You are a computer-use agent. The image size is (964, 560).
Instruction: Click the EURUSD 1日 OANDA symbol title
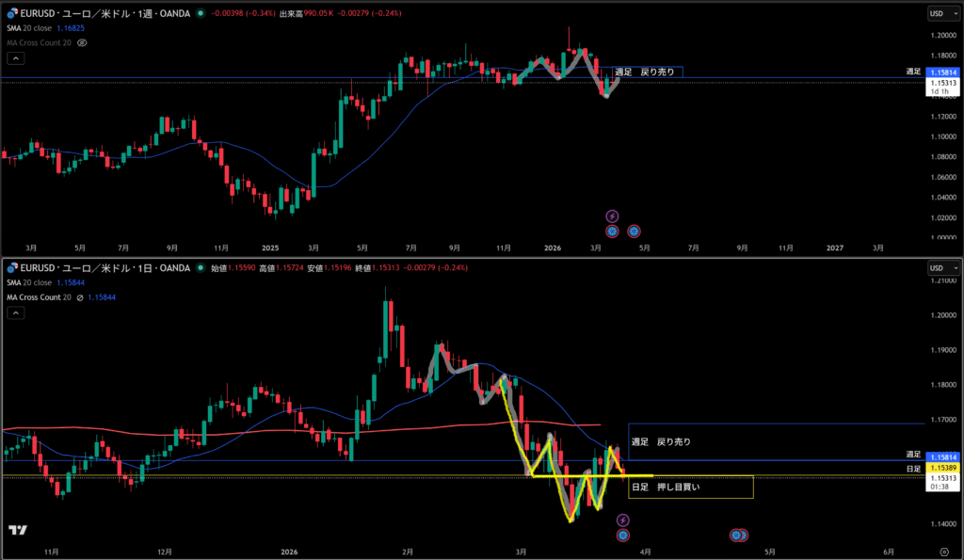click(104, 270)
